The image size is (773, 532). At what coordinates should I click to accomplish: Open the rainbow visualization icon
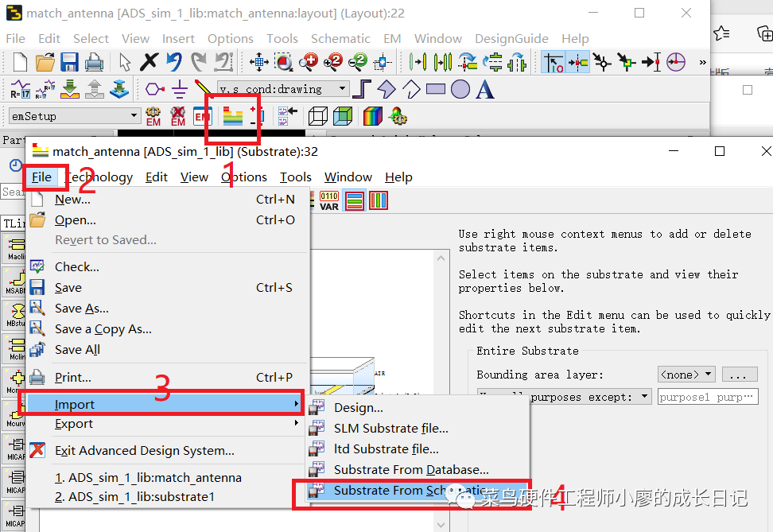point(373,116)
